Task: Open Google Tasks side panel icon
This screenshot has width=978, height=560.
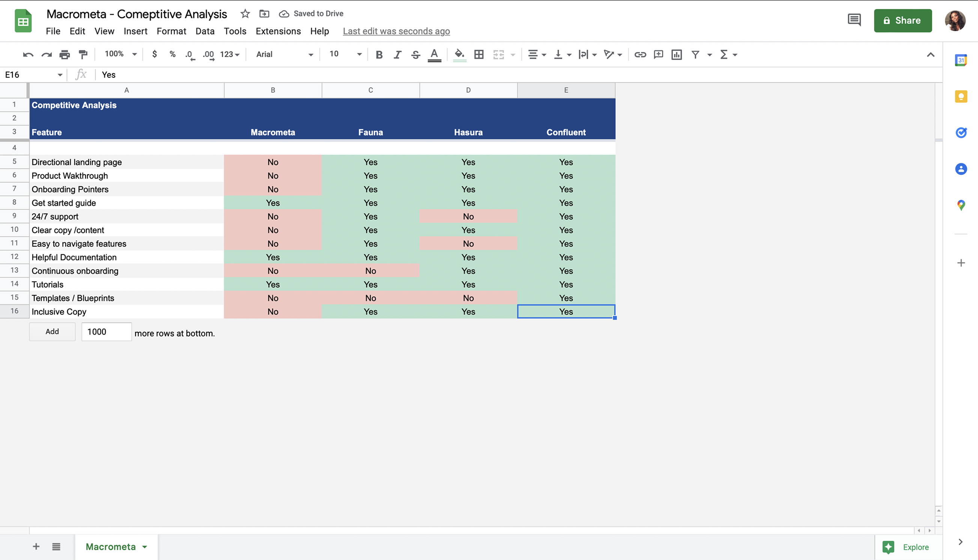Action: coord(961,133)
